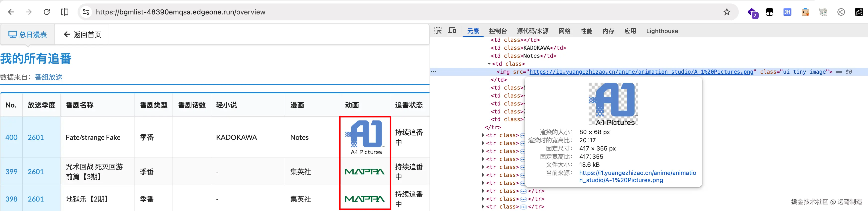The width and height of the screenshot is (868, 211).
Task: Click 2601 in the Fate/strange Fake row
Action: (x=36, y=137)
